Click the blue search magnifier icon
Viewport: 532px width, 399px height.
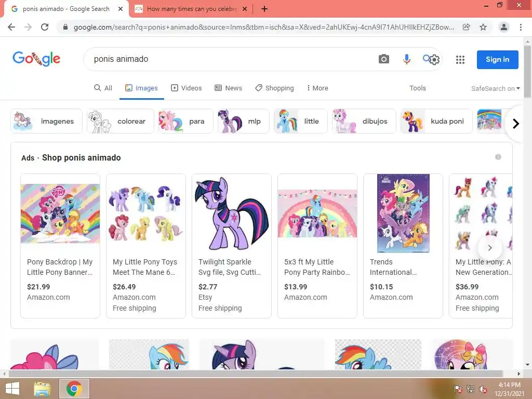(x=426, y=58)
